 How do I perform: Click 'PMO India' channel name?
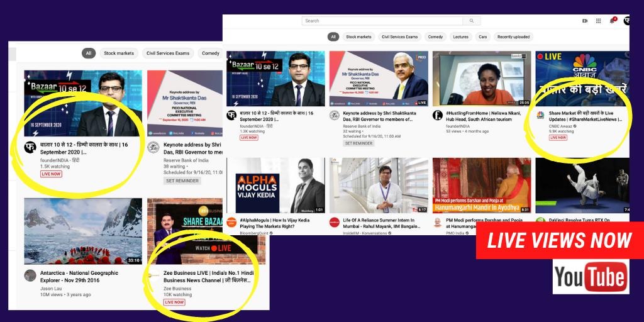pos(455,233)
